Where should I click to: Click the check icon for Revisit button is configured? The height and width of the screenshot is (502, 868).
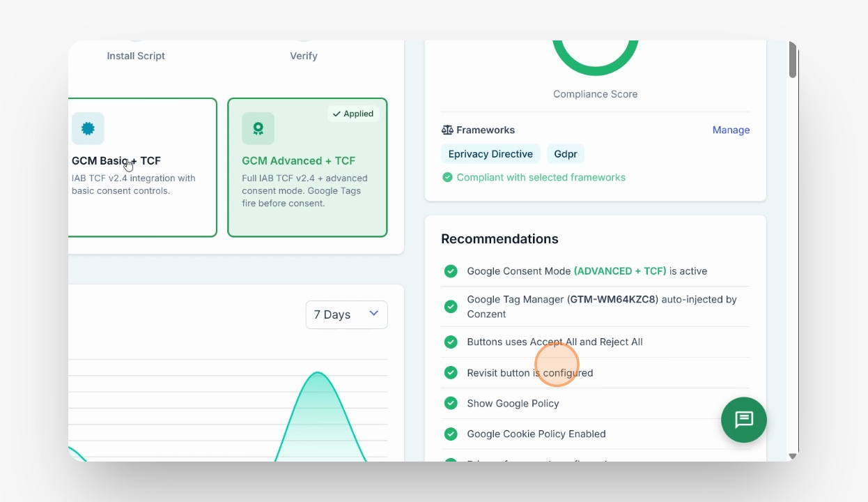click(451, 372)
